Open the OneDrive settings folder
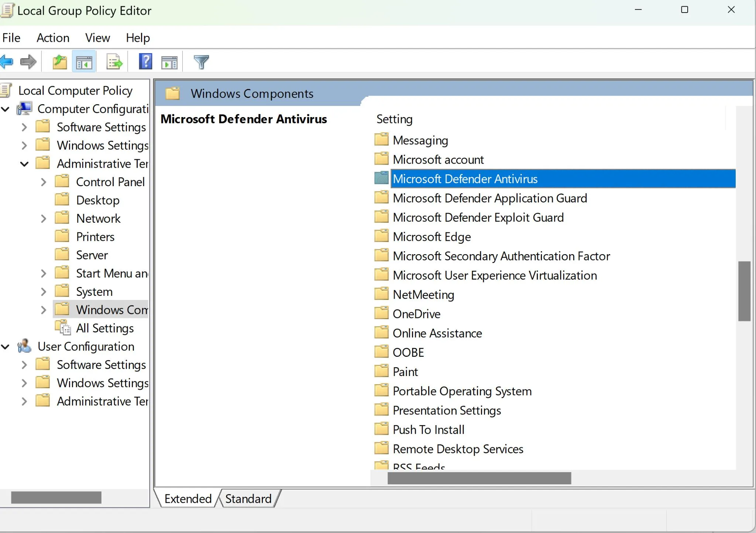Screen dimensions: 756x533 pos(416,313)
